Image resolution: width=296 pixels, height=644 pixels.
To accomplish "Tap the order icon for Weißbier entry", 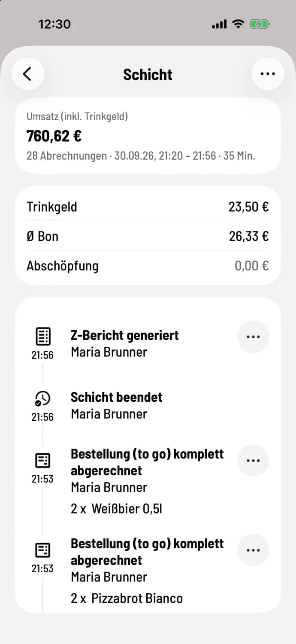I will tap(42, 461).
